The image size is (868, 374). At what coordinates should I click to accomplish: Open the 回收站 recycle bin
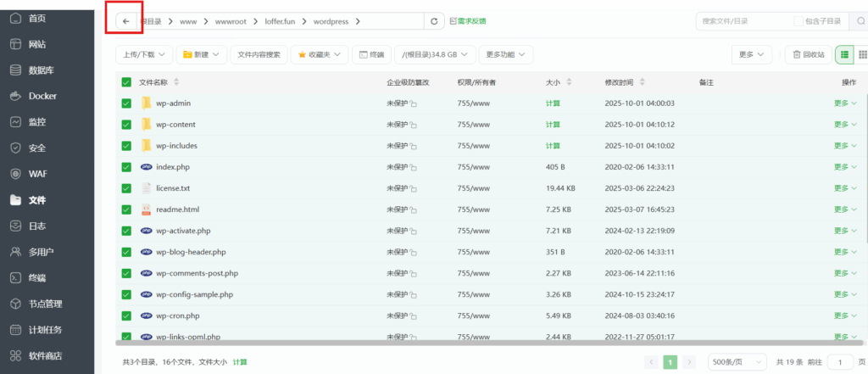tap(808, 54)
